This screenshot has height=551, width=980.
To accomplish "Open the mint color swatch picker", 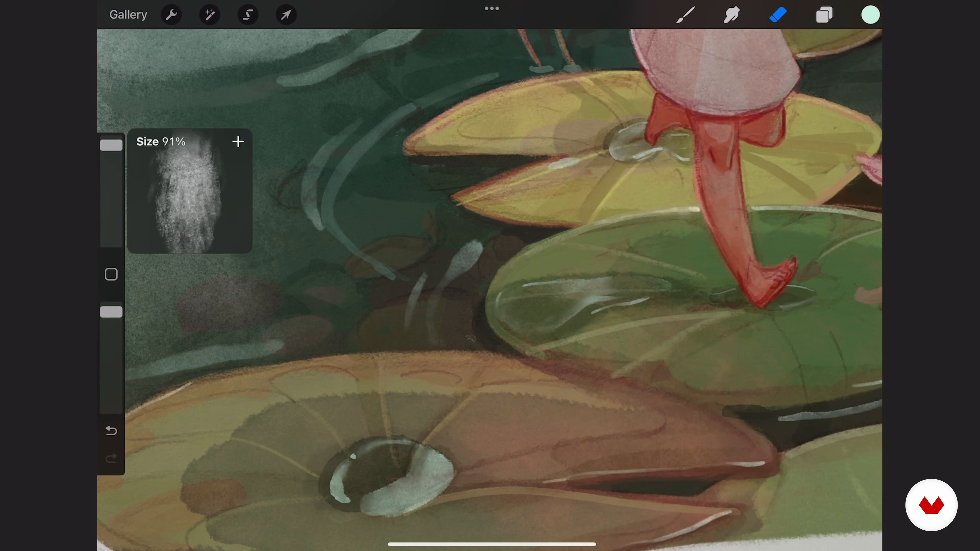I will tap(871, 15).
